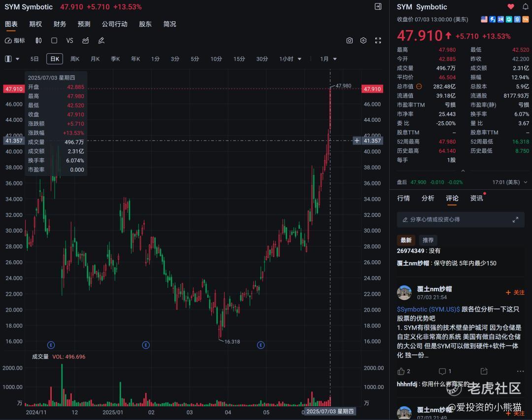Click the second earnings E marker
This screenshot has height=420, width=532.
(146, 345)
